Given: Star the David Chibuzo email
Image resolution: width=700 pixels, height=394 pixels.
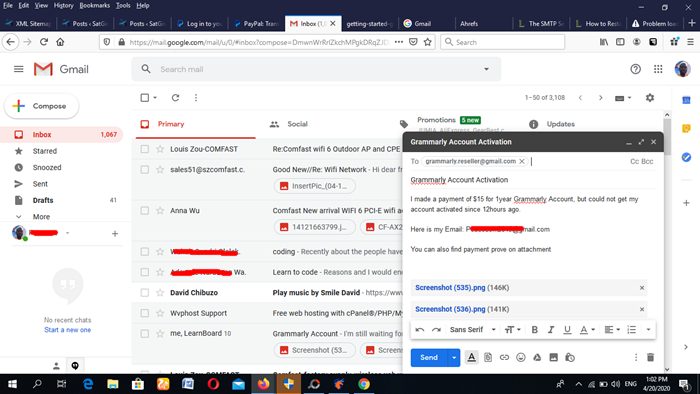Looking at the screenshot, I should point(160,293).
